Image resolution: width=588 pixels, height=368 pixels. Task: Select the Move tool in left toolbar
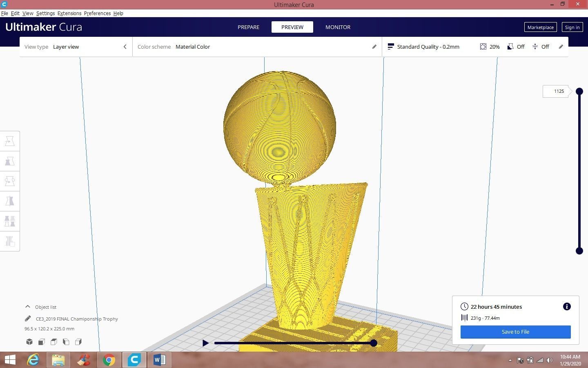(x=10, y=141)
